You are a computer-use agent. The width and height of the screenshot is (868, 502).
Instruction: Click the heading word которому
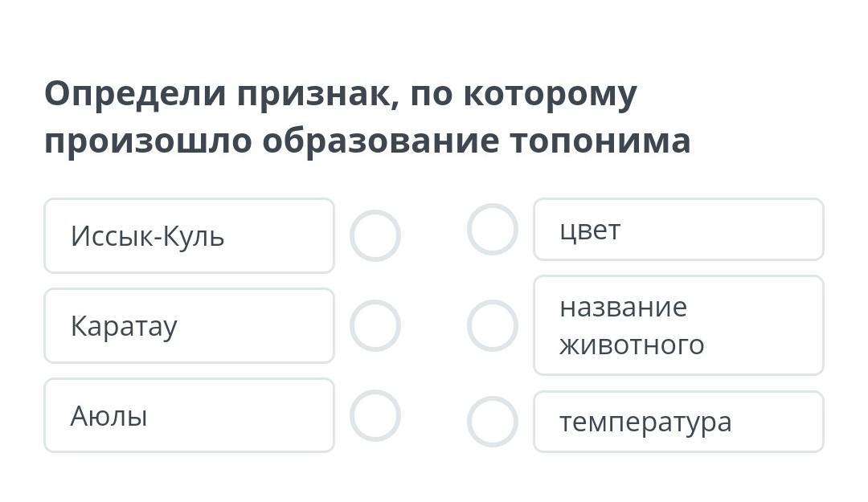tap(551, 94)
